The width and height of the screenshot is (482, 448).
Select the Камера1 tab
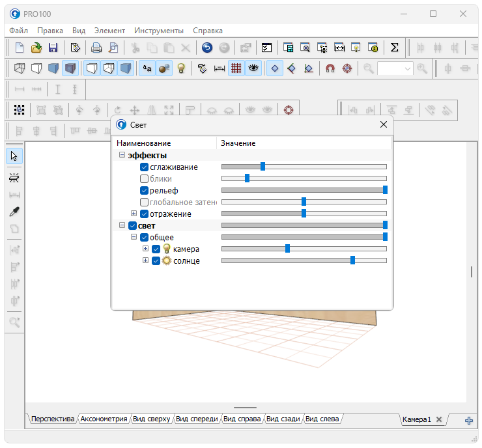pos(416,419)
